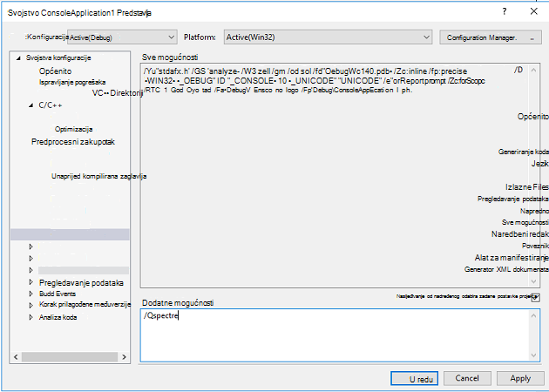
Task: Click the Izlazne Files label
Action: pyautogui.click(x=527, y=187)
